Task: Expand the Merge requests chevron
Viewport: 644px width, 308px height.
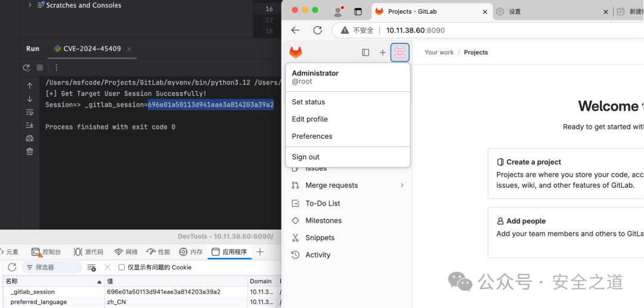Action: (402, 185)
